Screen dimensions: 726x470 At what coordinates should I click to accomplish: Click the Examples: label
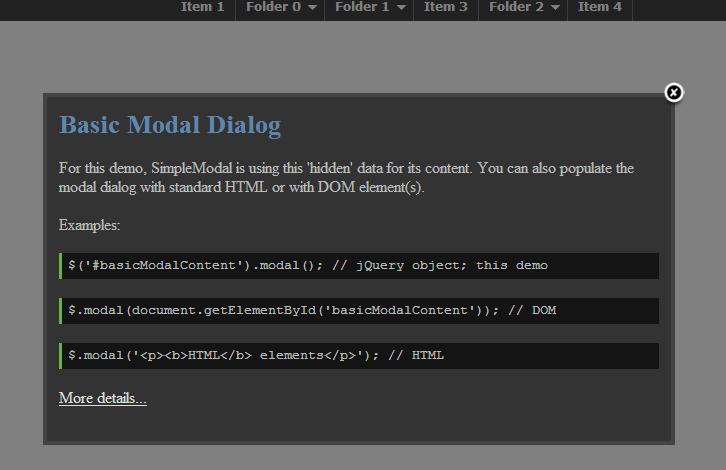tap(89, 225)
